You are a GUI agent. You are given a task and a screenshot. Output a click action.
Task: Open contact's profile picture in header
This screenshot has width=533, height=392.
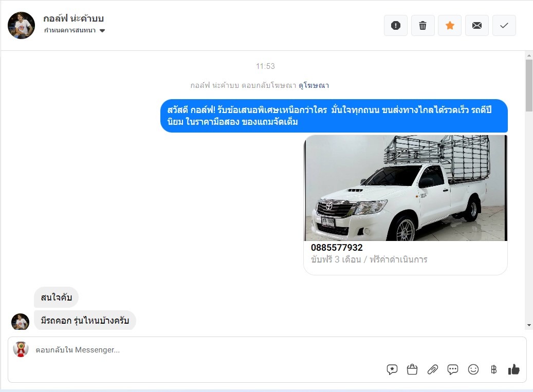[22, 26]
